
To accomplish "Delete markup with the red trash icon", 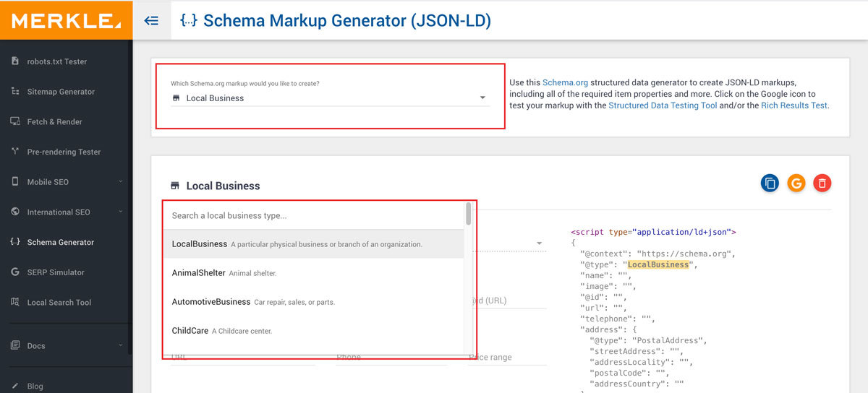I will tap(822, 183).
